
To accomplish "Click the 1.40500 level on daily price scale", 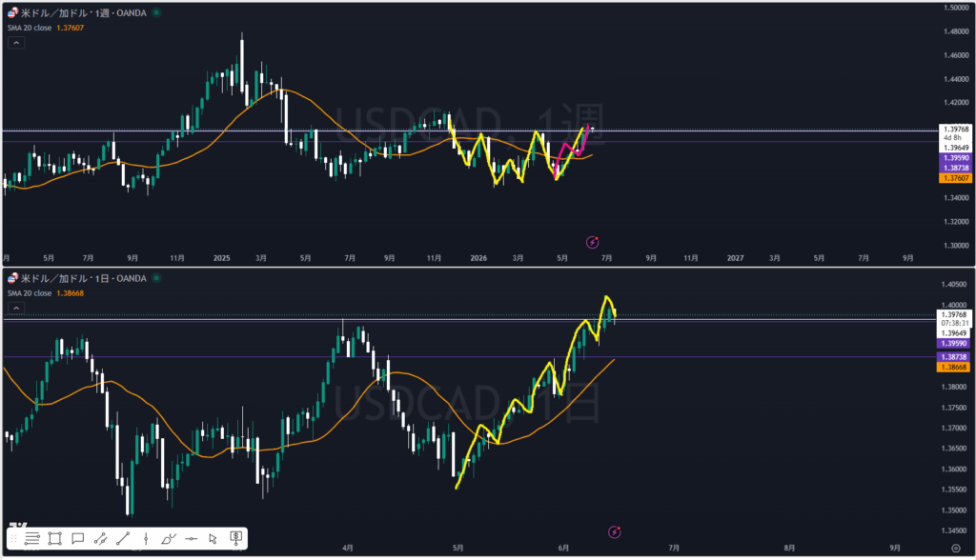I will pos(953,285).
